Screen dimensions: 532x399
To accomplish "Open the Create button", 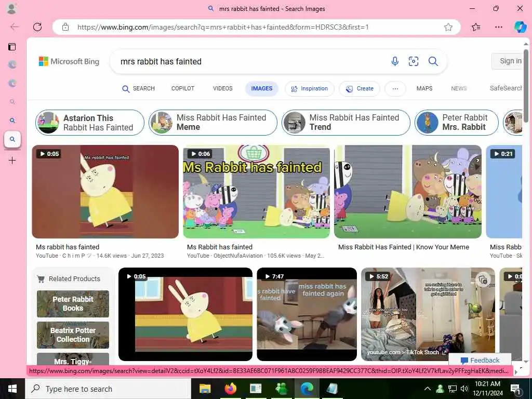I will [x=360, y=88].
